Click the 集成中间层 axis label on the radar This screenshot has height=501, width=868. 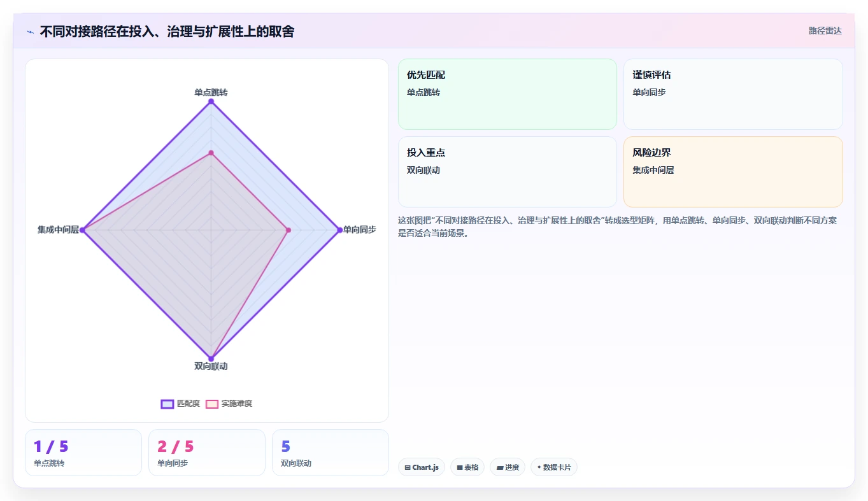click(x=58, y=230)
